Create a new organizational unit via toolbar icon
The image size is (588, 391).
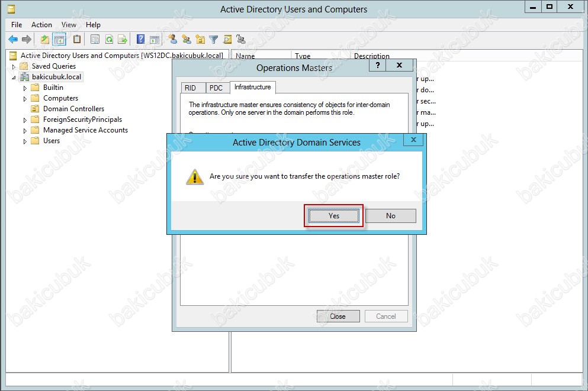pos(200,39)
